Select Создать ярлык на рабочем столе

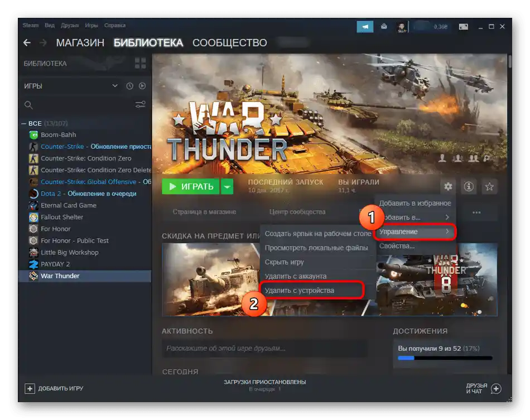click(x=318, y=234)
